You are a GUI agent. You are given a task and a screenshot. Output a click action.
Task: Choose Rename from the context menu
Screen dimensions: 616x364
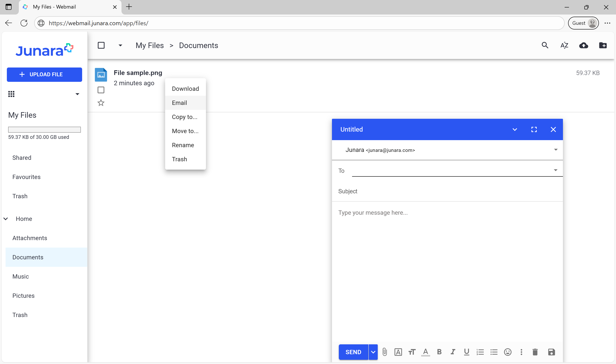(x=185, y=145)
